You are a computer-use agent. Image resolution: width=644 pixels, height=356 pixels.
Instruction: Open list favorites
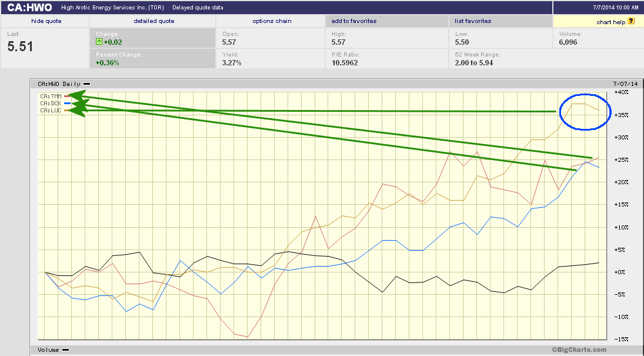[x=473, y=21]
